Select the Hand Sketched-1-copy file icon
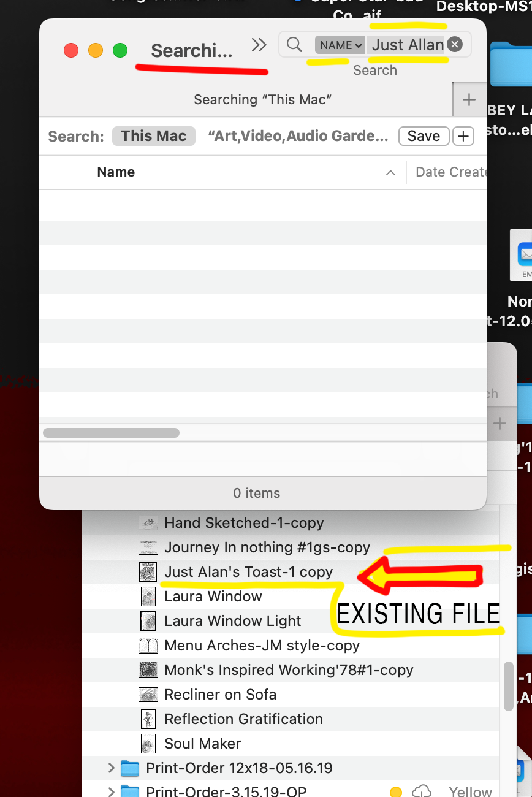The width and height of the screenshot is (532, 797). pos(148,523)
